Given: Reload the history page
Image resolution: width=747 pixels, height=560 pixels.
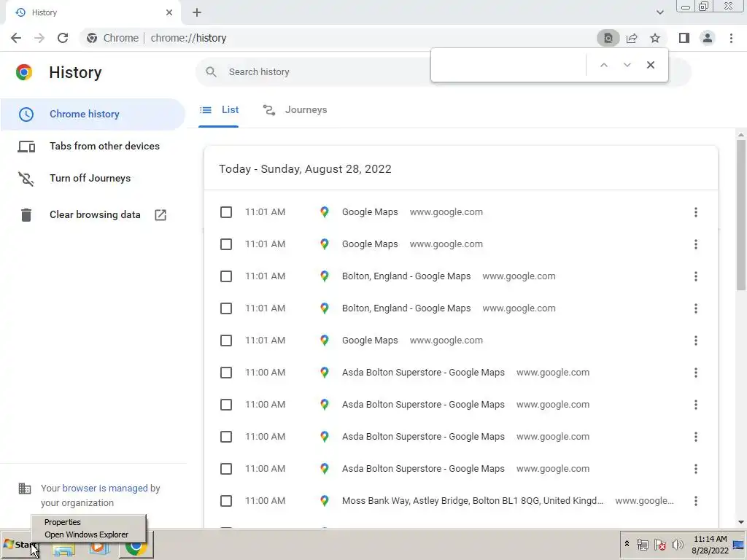Looking at the screenshot, I should pyautogui.click(x=63, y=38).
